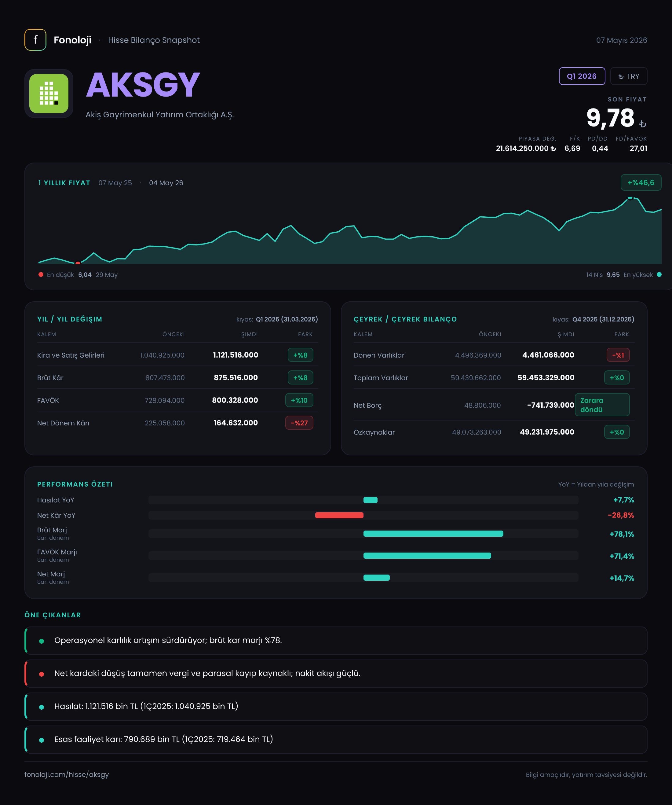
Task: Click 'Hisse Bilanço Snapshot' subtitle
Action: pyautogui.click(x=154, y=40)
